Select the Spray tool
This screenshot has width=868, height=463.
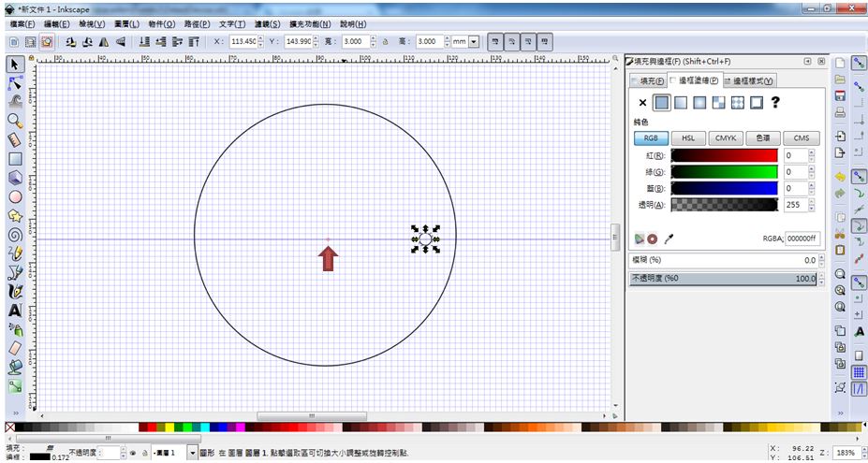pyautogui.click(x=14, y=329)
